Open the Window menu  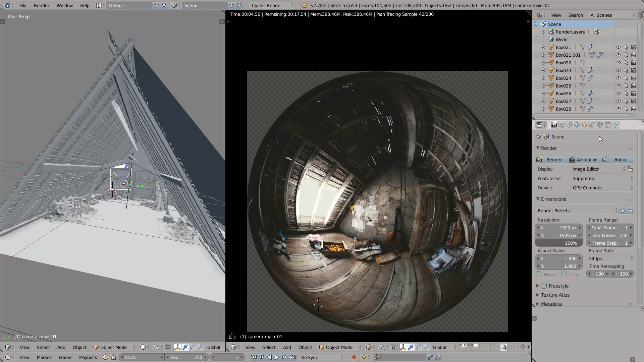click(64, 5)
